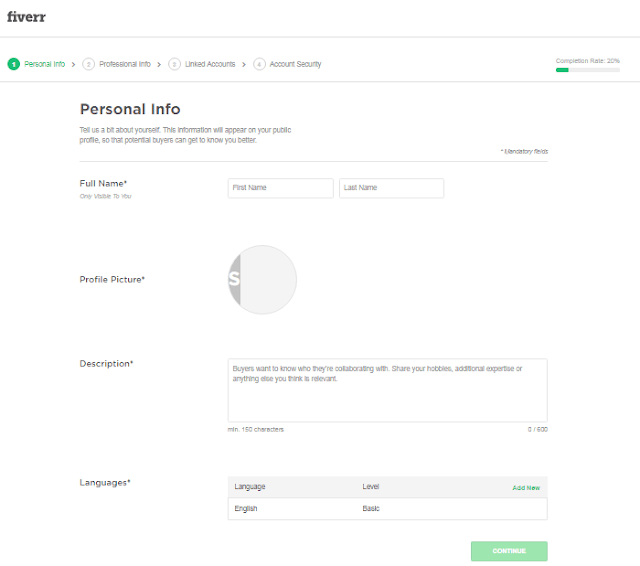This screenshot has width=640, height=566.
Task: Select step 3 circle icon
Action: coord(174,64)
